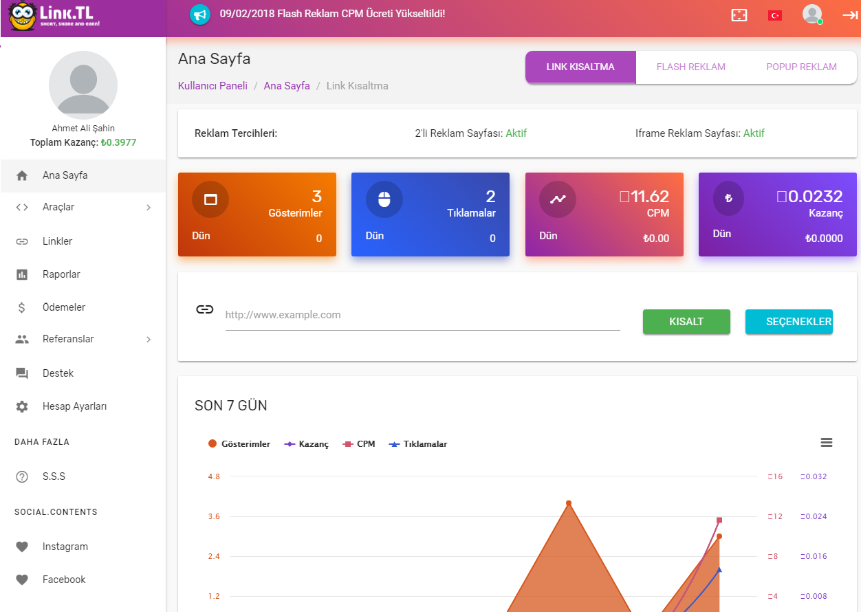
Task: Click the megaphone announcement icon
Action: (x=199, y=14)
